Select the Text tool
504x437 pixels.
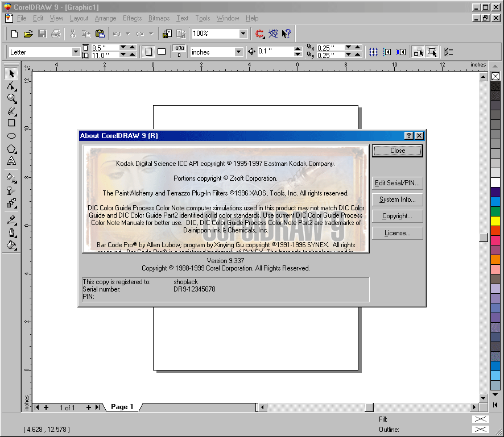coord(11,162)
